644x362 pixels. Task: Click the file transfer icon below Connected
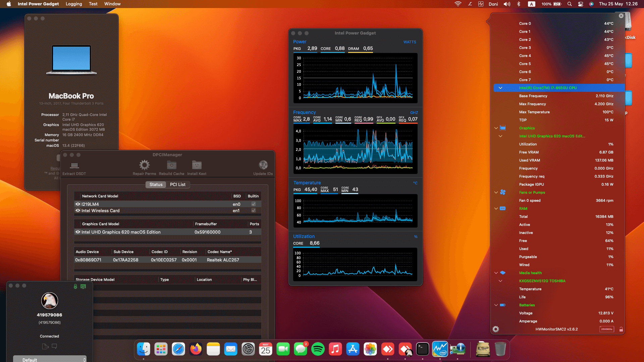click(x=45, y=346)
